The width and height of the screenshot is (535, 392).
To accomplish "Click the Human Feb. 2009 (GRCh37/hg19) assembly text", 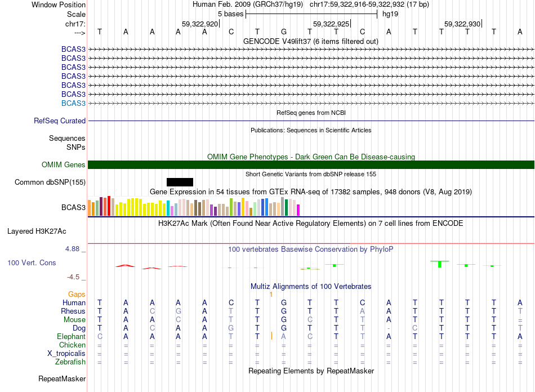I will tap(248, 5).
